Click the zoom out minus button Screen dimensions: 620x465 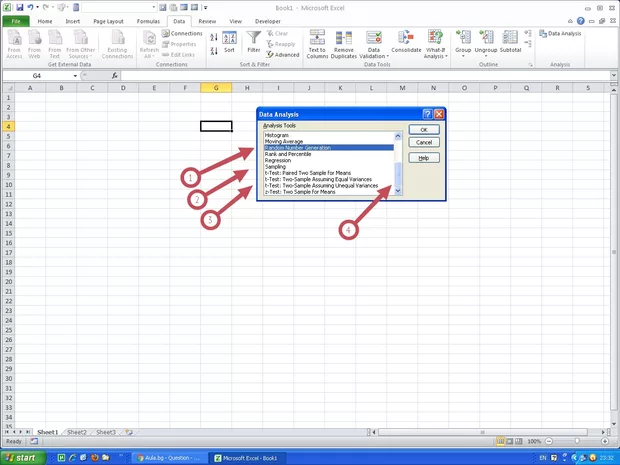tap(549, 441)
